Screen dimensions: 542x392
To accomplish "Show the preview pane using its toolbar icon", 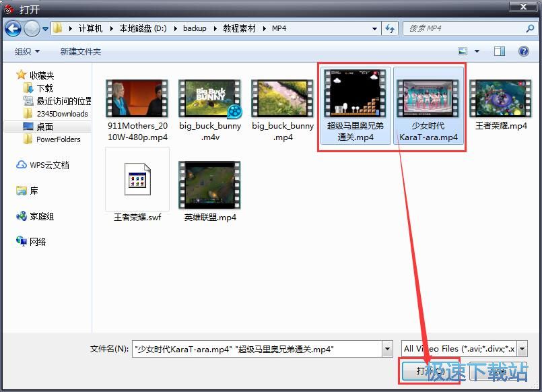I will (x=499, y=51).
